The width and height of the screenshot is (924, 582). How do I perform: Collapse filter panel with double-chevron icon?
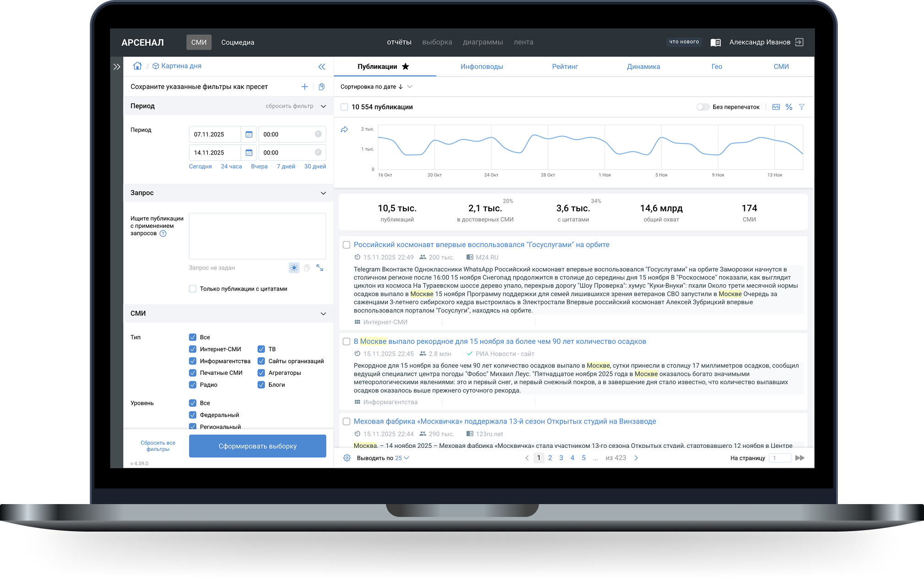click(322, 67)
